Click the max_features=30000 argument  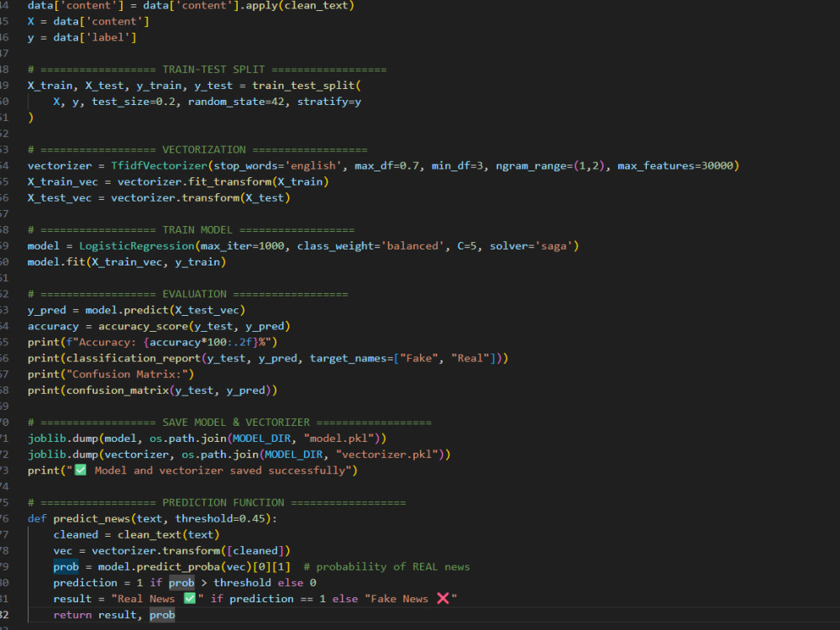(x=675, y=166)
